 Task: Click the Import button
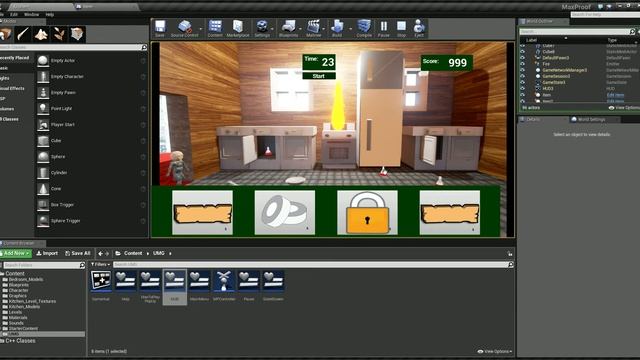pyautogui.click(x=47, y=253)
